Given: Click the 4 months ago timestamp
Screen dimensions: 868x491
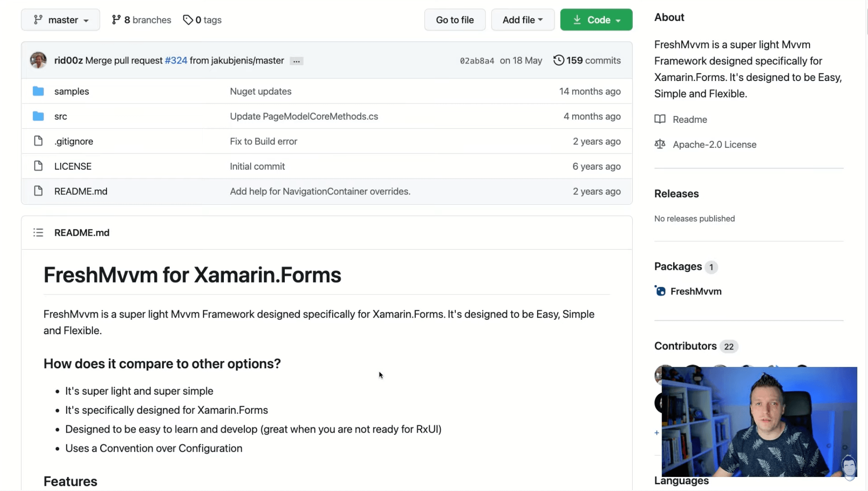Looking at the screenshot, I should 592,116.
